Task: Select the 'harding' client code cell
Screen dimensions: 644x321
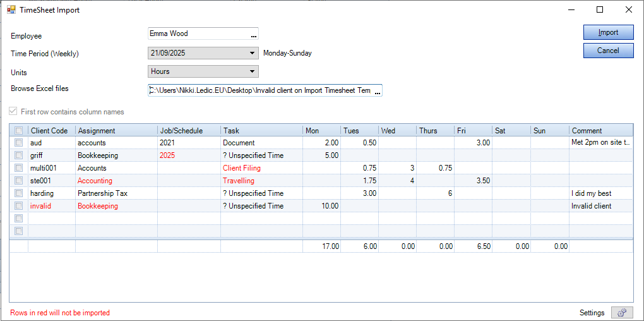Action: (51, 193)
